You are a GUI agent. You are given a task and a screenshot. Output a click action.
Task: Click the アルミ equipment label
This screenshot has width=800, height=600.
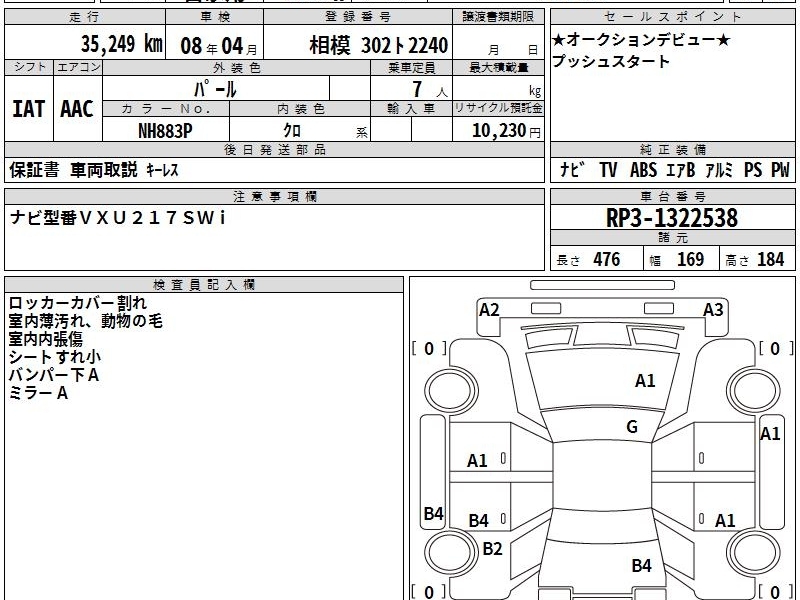[x=719, y=169]
